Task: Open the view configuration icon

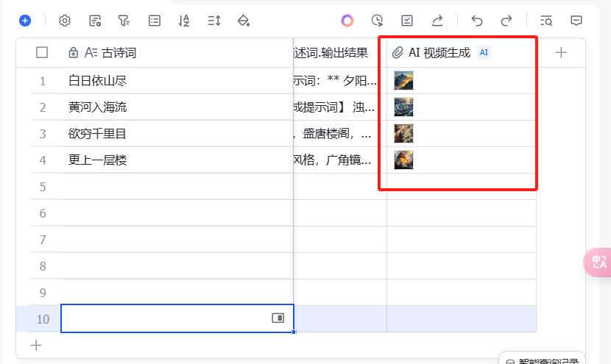Action: tap(95, 21)
